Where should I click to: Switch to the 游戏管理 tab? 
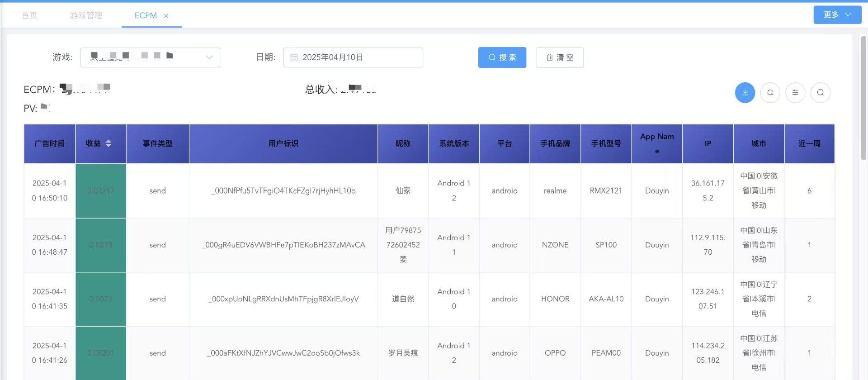click(x=86, y=15)
